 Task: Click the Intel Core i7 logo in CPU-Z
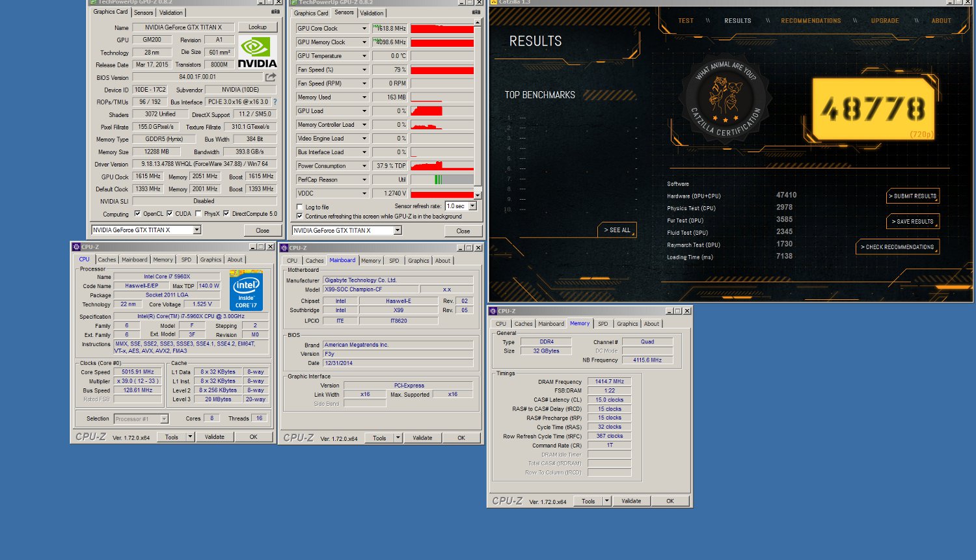[x=246, y=291]
